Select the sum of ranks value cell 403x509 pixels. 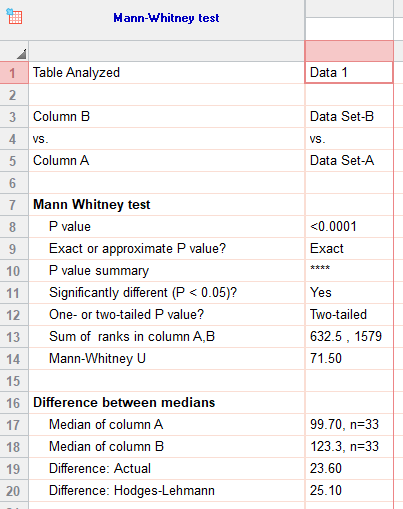point(349,337)
